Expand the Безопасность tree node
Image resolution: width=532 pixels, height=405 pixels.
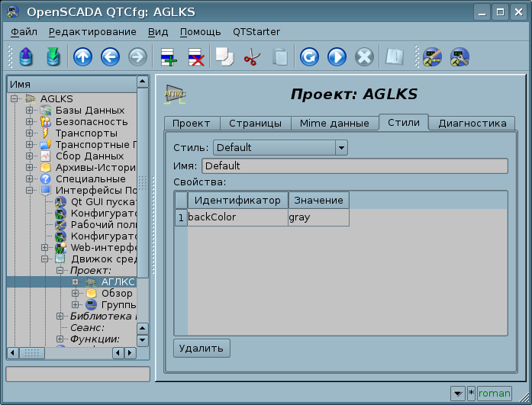(30, 122)
